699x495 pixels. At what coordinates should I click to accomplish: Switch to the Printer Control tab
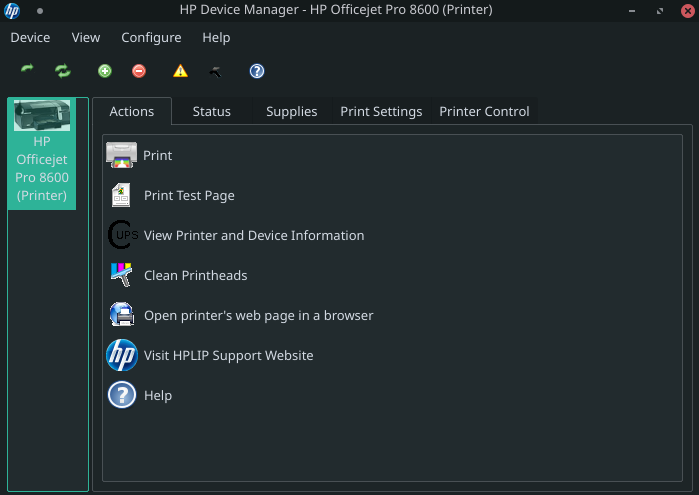(x=484, y=111)
